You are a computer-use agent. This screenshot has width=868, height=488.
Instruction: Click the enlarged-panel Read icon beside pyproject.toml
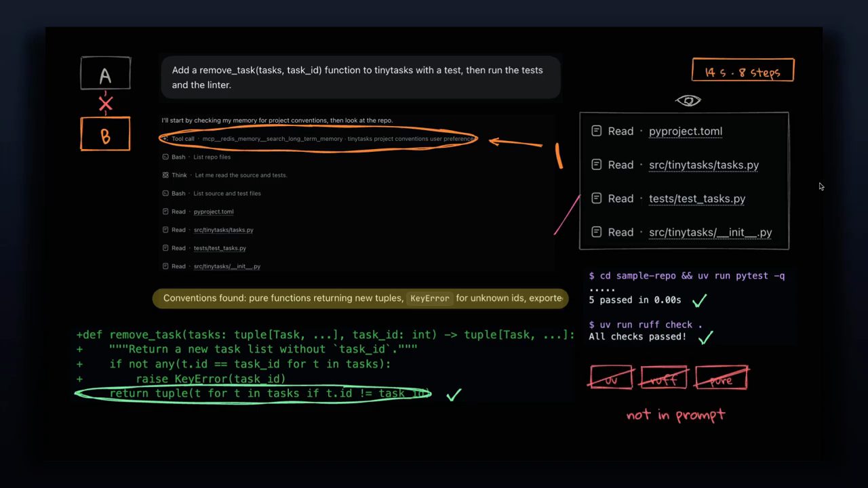click(597, 131)
